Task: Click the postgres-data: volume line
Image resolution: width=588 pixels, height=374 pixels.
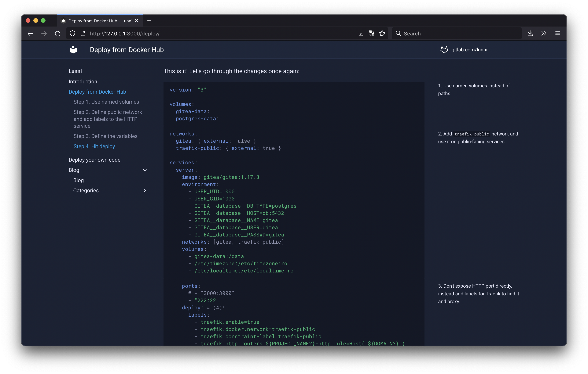Action: pos(197,119)
